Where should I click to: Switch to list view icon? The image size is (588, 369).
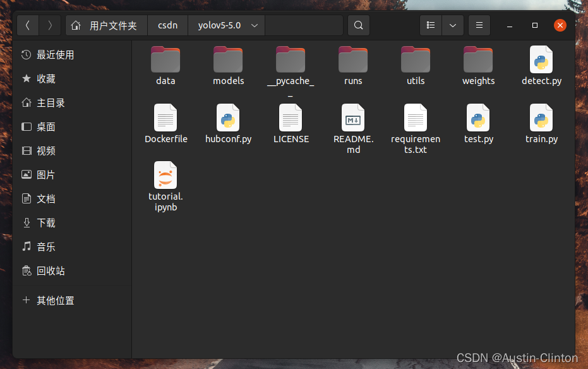pos(431,25)
